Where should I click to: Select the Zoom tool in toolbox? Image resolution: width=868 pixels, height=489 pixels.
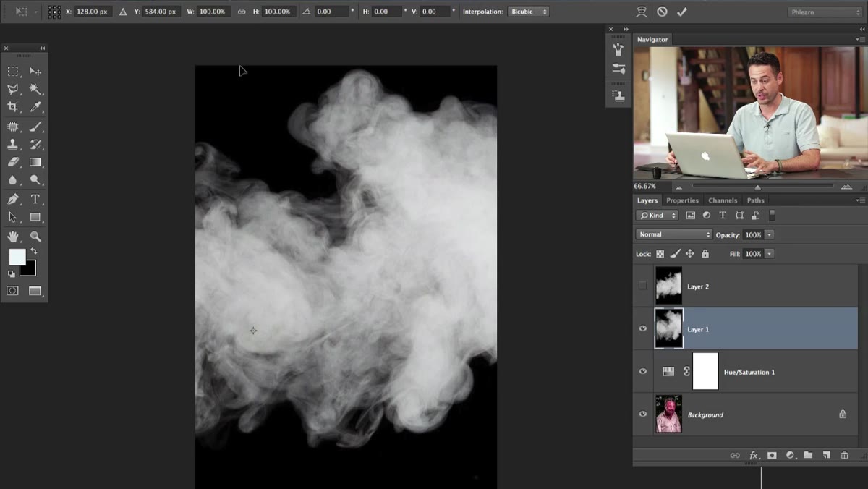tap(35, 237)
